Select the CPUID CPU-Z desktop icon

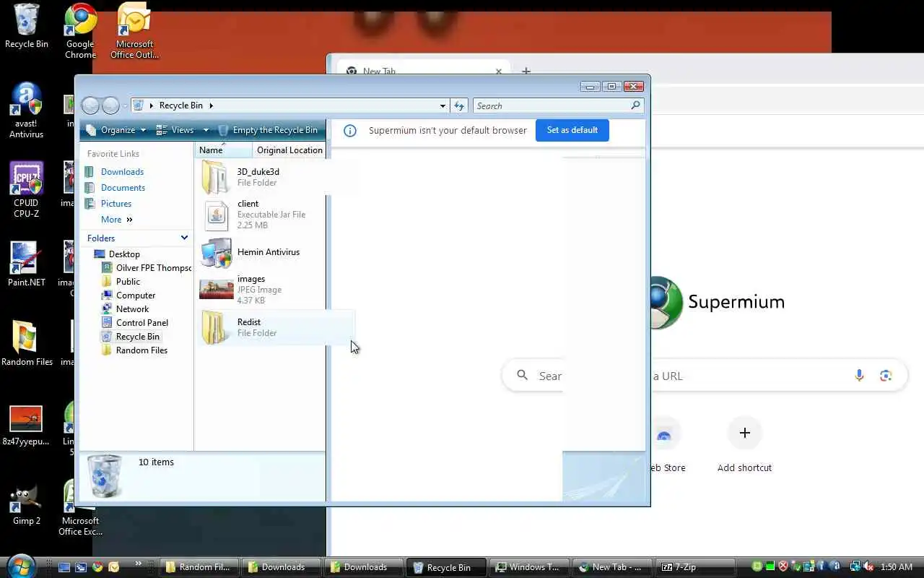[x=26, y=189]
